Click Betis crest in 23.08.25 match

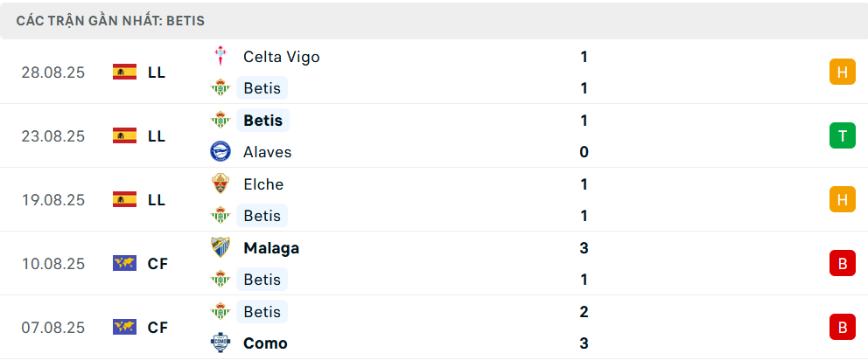click(x=220, y=121)
